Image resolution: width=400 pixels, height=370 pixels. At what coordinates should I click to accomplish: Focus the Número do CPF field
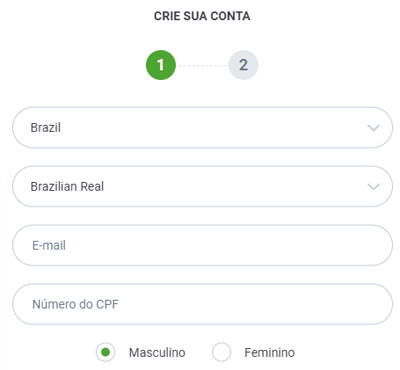(x=203, y=304)
